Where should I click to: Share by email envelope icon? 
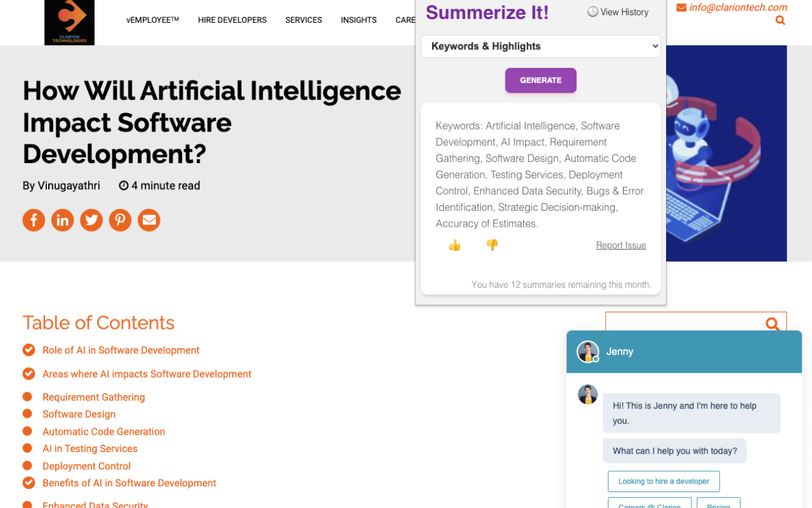tap(149, 220)
